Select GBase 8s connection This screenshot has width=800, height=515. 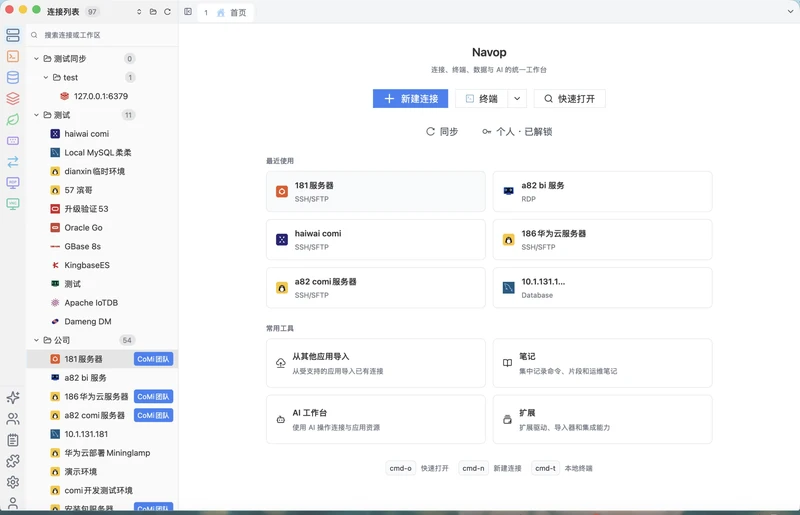pyautogui.click(x=102, y=247)
